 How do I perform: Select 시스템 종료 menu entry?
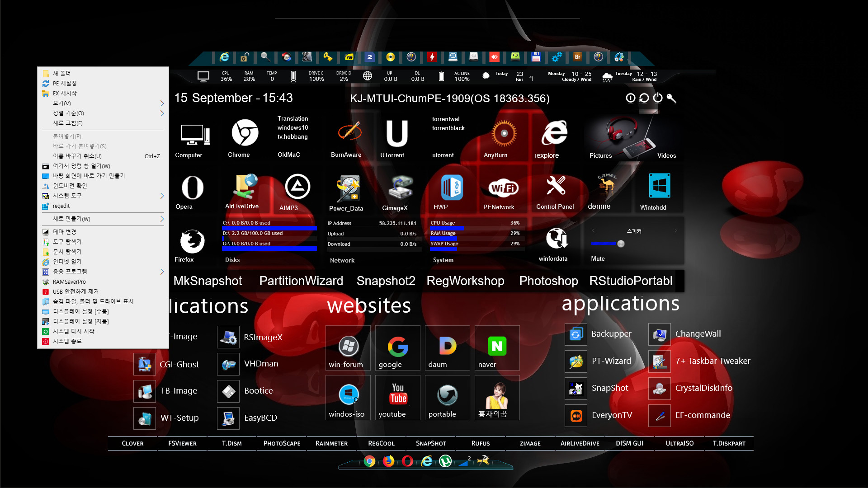point(103,341)
